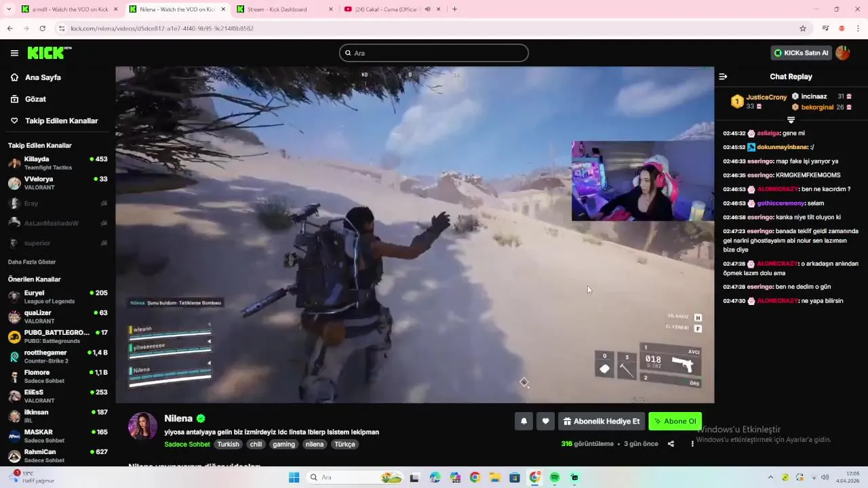Toggle notification bell for Nilena
The image size is (868, 488).
click(x=524, y=421)
